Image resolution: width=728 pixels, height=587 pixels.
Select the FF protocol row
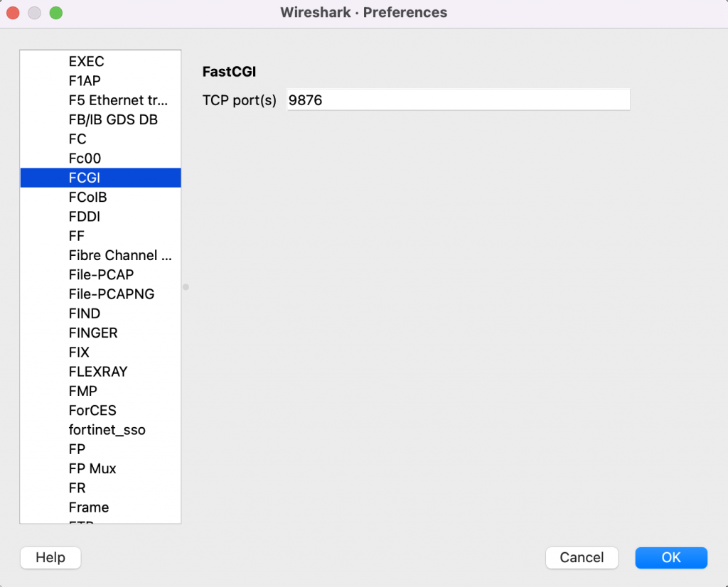101,236
